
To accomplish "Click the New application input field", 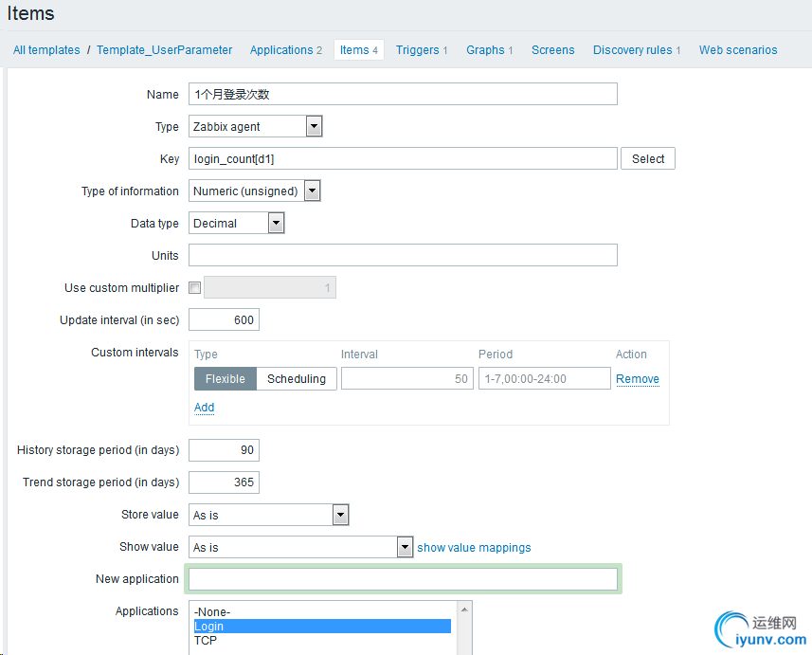I will (x=403, y=579).
